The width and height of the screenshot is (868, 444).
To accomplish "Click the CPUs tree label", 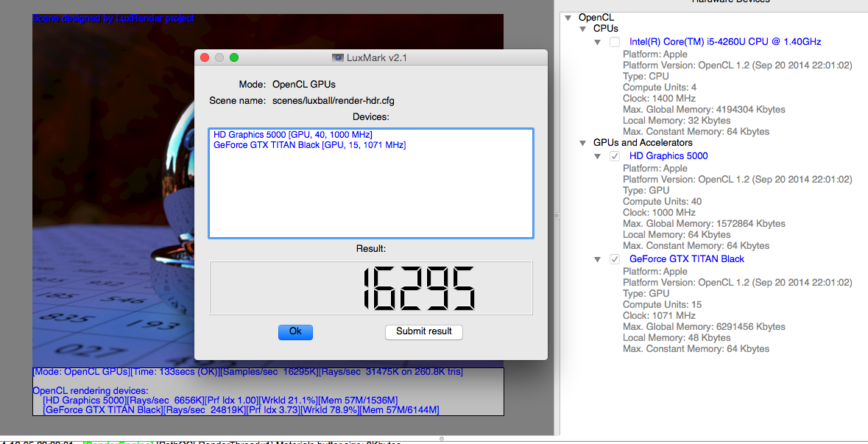I will [x=606, y=28].
